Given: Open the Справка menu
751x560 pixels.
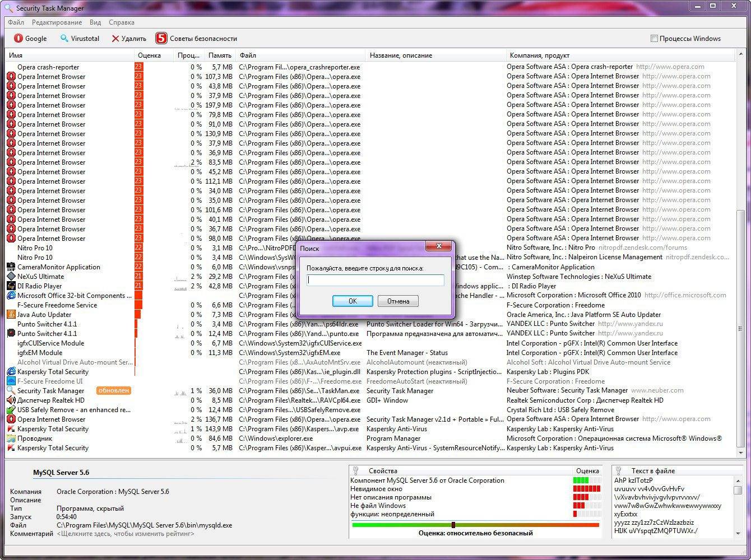Looking at the screenshot, I should 121,22.
